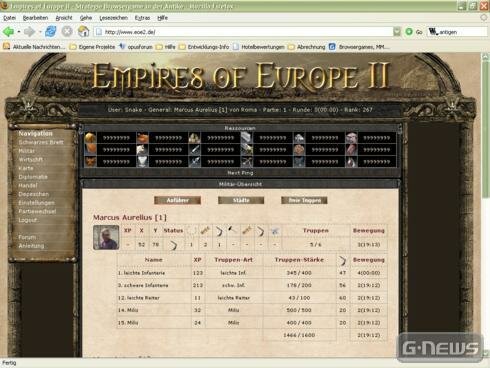490x368 pixels.
Task: Open the Parteiwechsel navigation link
Action: [37, 211]
